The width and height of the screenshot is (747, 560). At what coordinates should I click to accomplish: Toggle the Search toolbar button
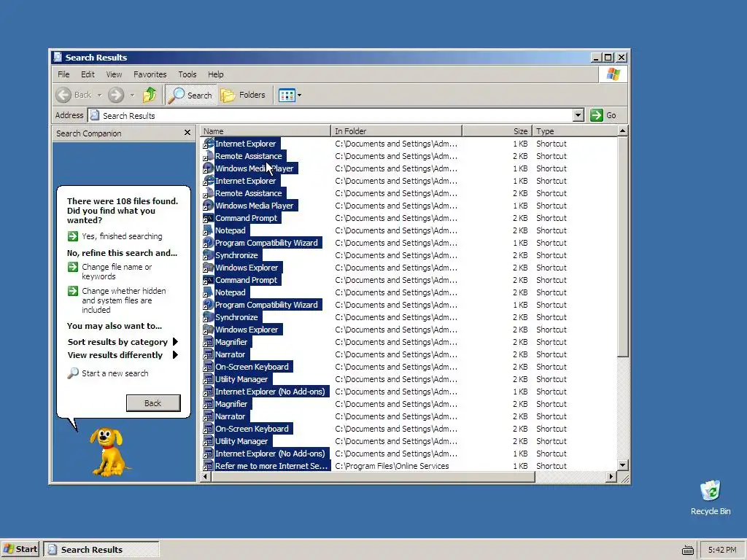pos(190,95)
